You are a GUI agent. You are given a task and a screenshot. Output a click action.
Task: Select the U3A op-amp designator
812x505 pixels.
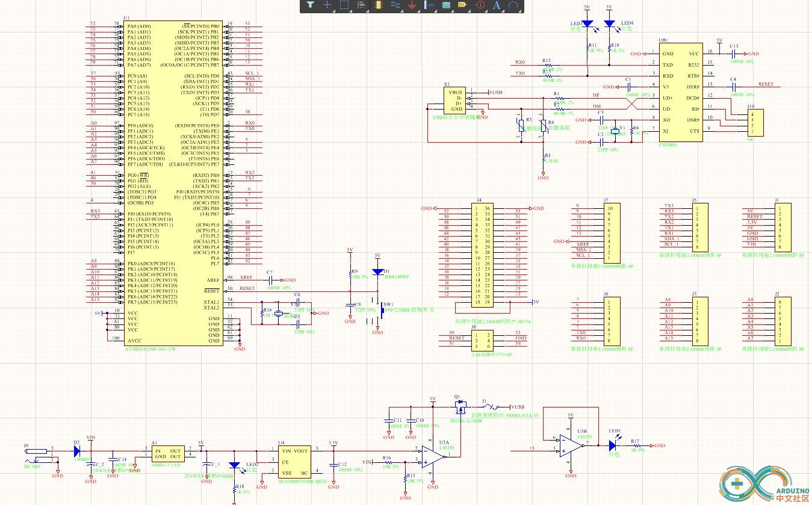point(444,442)
